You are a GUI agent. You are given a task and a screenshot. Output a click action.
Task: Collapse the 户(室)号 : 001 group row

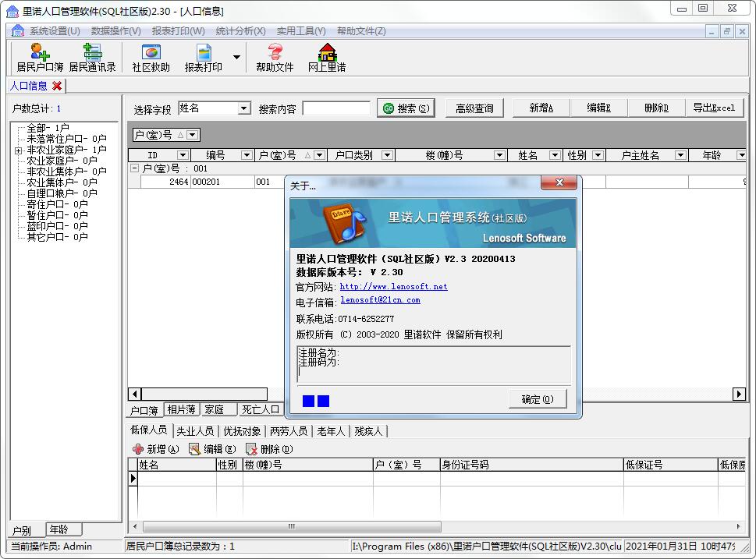click(x=135, y=168)
